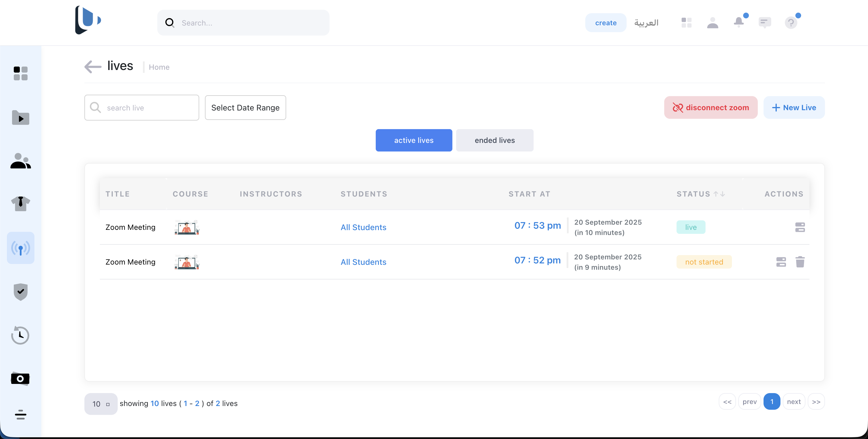The width and height of the screenshot is (868, 439).
Task: Open the help question mark icon
Action: tap(791, 23)
